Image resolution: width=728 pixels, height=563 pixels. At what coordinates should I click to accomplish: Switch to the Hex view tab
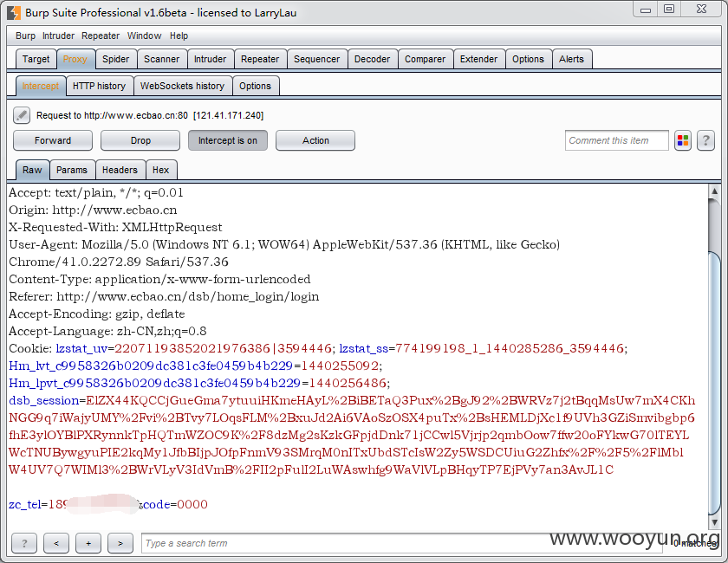coord(160,170)
